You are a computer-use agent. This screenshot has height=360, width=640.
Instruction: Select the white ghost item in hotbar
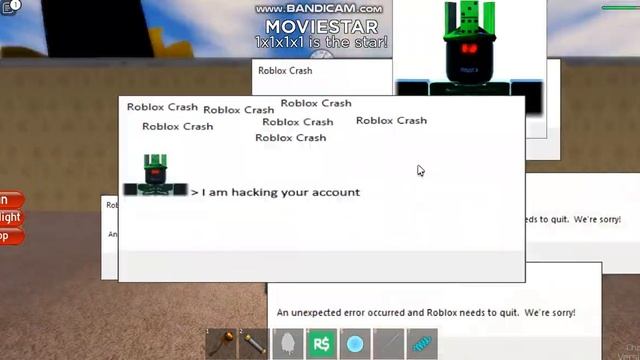288,344
